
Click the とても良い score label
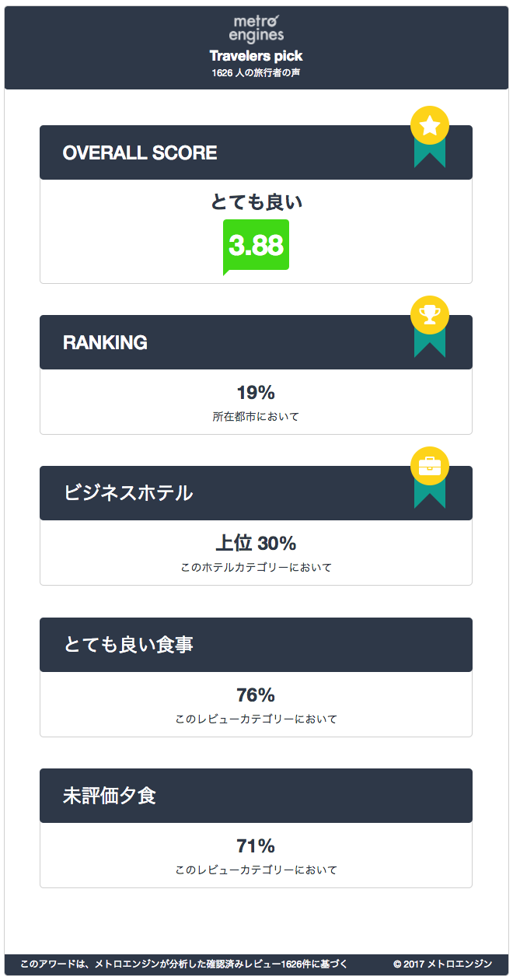pos(256,202)
